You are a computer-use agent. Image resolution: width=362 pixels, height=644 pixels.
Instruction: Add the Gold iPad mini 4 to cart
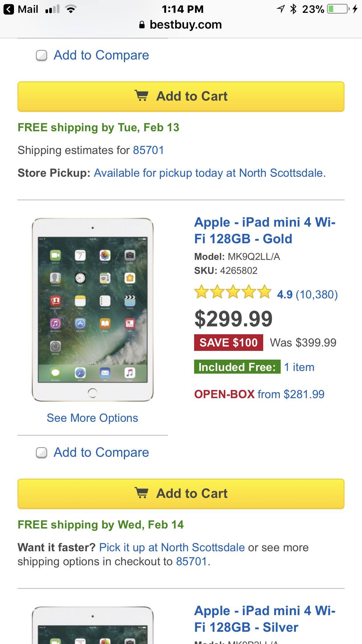(x=181, y=494)
